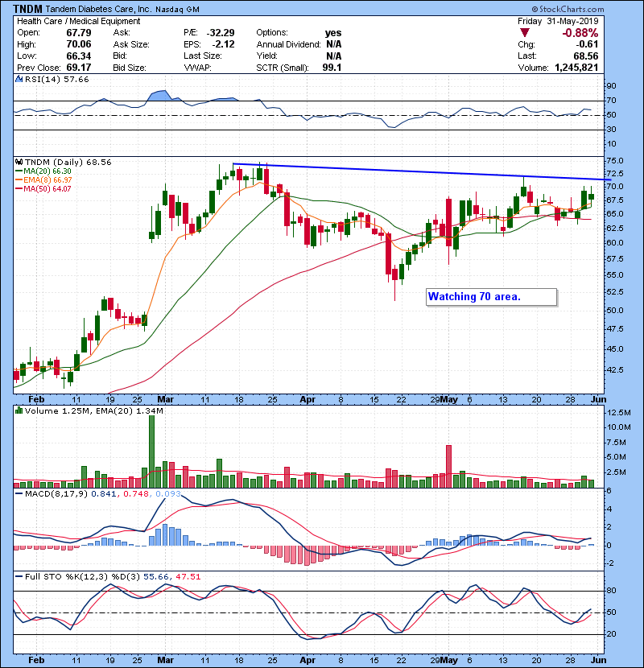
Task: Click the stochastic %D value 47.51
Action: (x=188, y=576)
